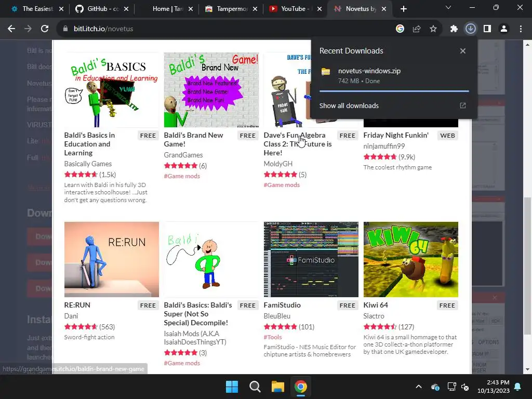Click the RE:RUN title link

(x=77, y=305)
